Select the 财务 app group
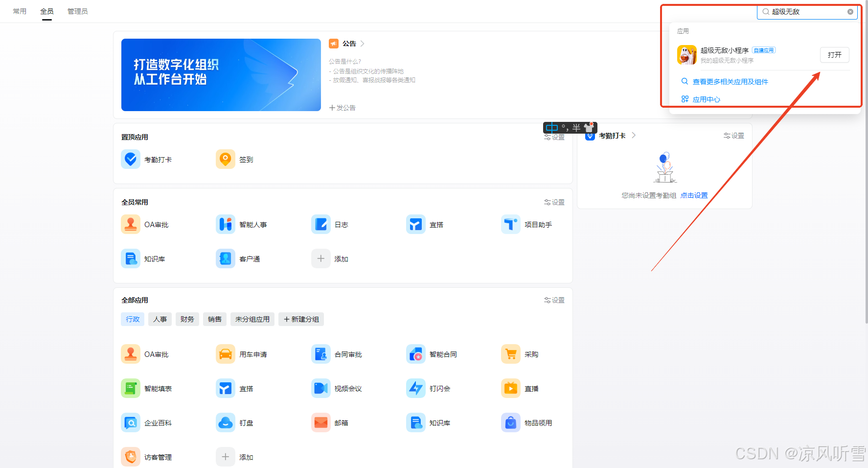This screenshot has height=468, width=868. (187, 319)
